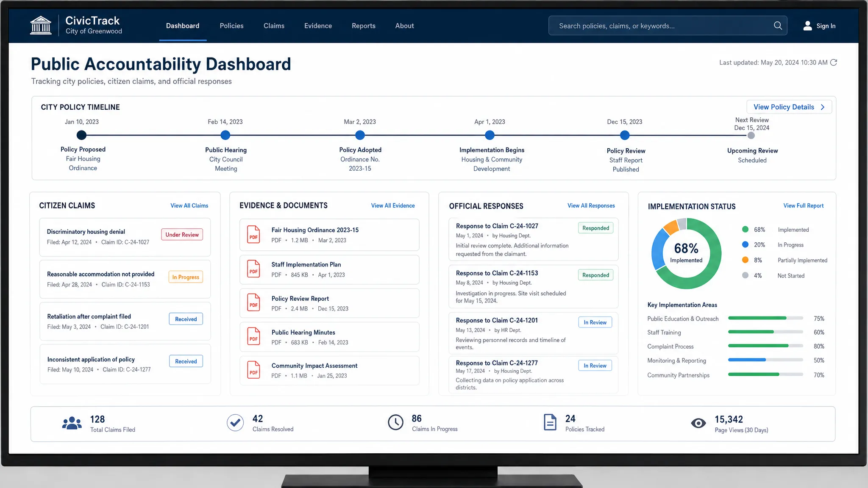Open View All Responses link
This screenshot has height=488, width=868.
pyautogui.click(x=591, y=205)
